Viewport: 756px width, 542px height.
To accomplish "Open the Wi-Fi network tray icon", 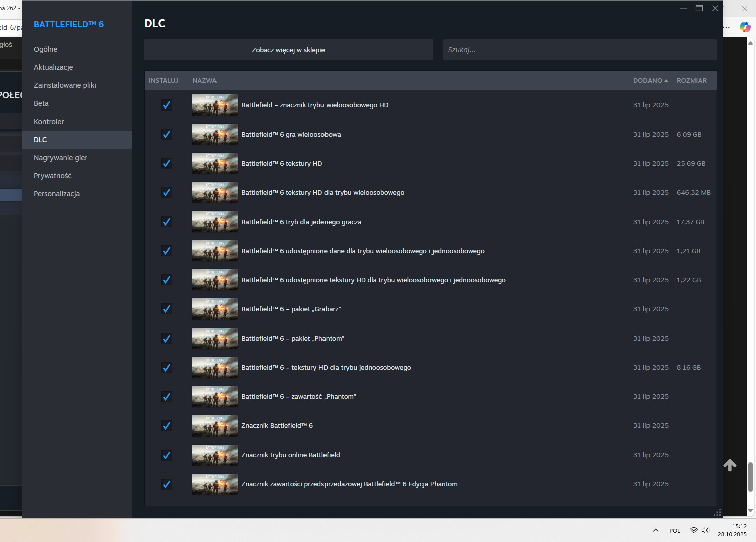I will click(693, 530).
